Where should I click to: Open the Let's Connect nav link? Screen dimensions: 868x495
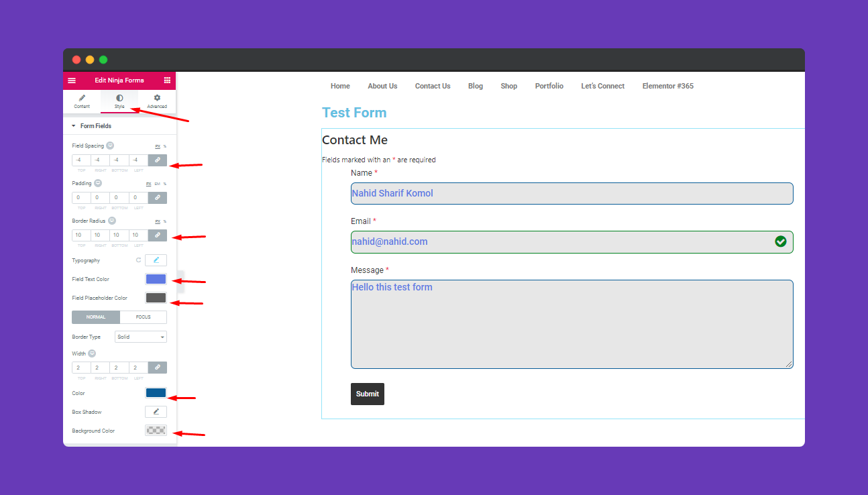(602, 86)
